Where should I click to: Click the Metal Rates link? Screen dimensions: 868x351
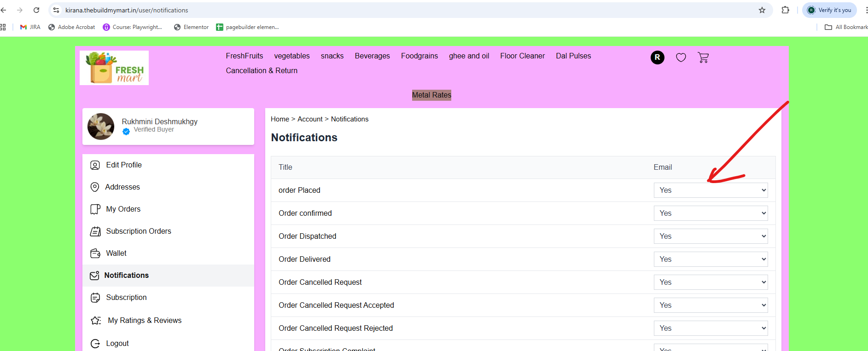(431, 95)
